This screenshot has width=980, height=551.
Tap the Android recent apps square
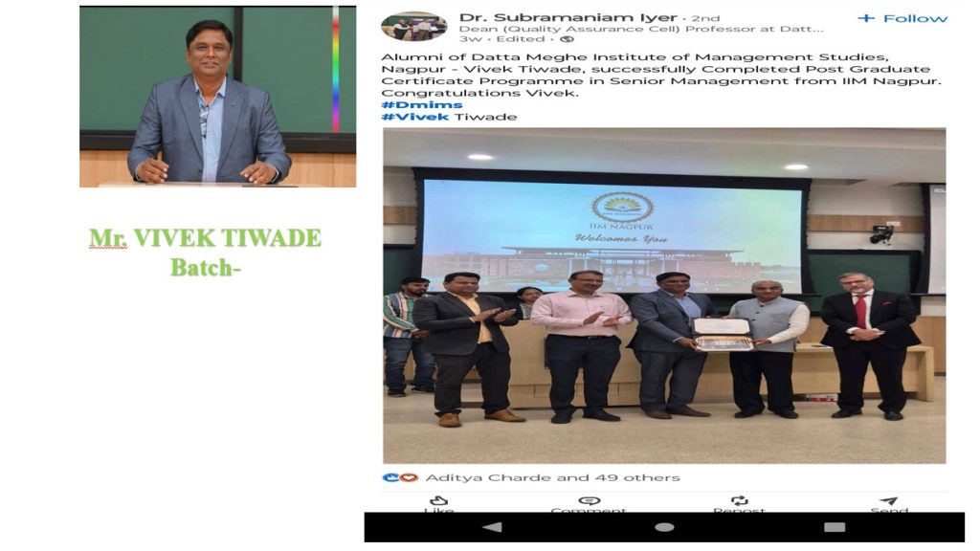pyautogui.click(x=835, y=527)
